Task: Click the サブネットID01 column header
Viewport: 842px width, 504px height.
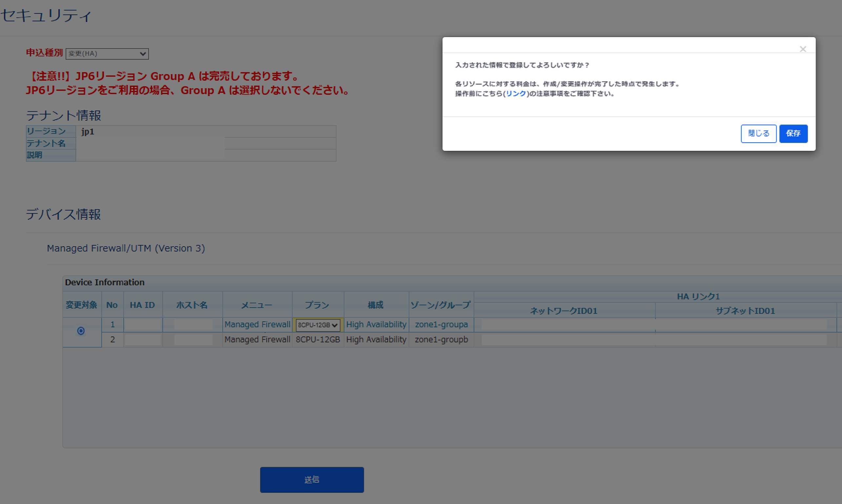Action: pos(745,311)
